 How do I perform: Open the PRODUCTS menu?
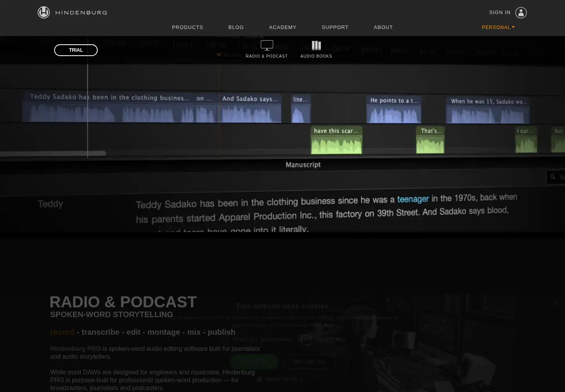point(188,27)
